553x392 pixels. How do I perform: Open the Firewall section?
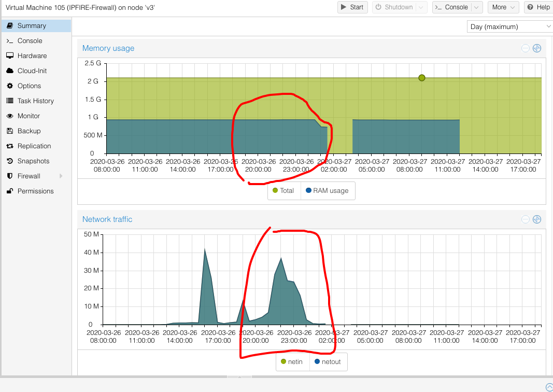pos(36,176)
